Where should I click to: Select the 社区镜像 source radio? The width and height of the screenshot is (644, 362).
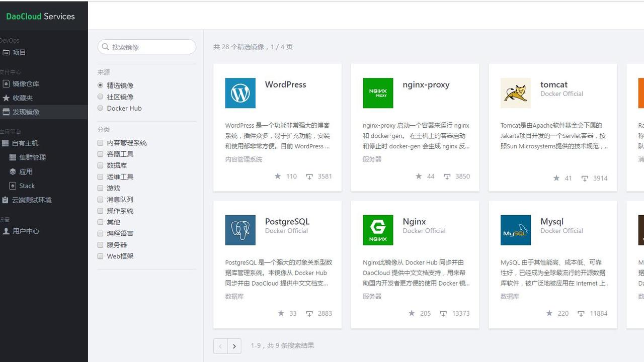click(x=101, y=97)
